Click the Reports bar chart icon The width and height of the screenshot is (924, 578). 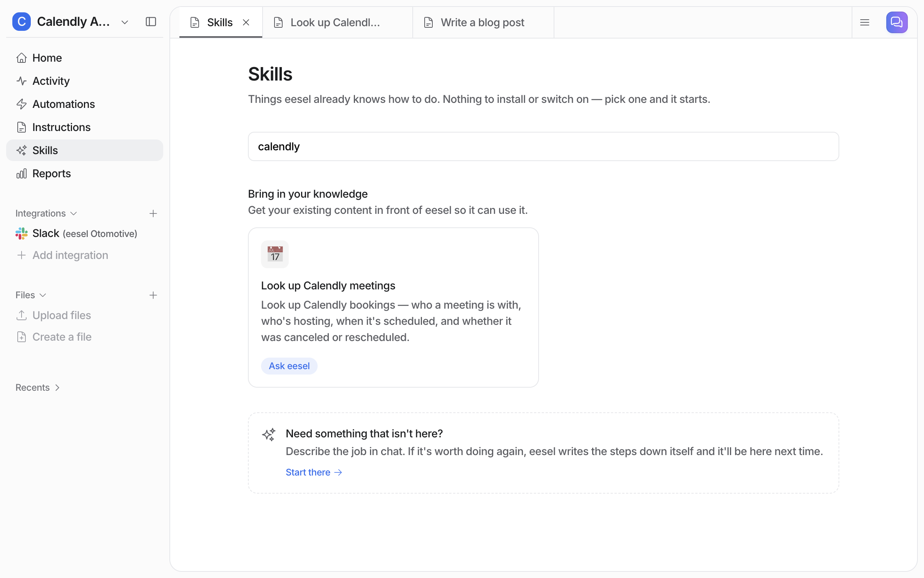click(x=22, y=173)
